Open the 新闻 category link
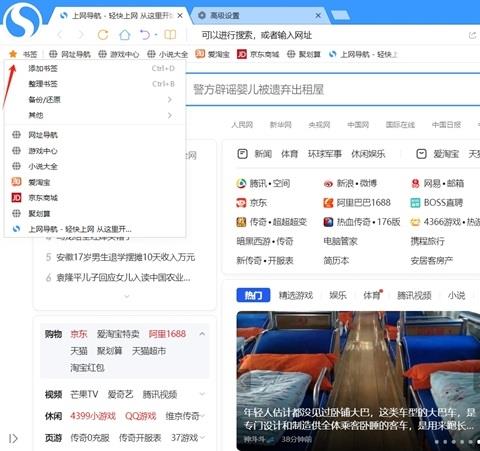 263,154
